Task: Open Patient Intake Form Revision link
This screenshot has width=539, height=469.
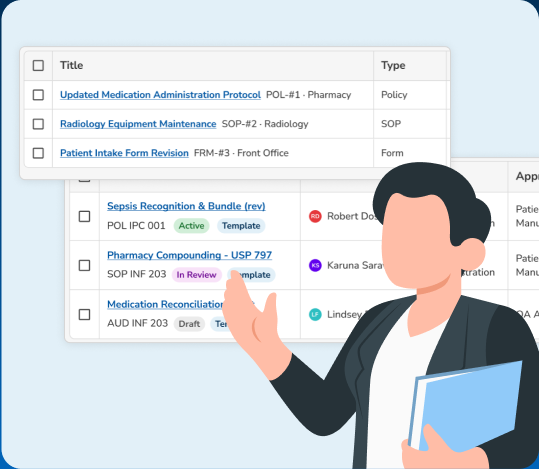Action: 124,153
